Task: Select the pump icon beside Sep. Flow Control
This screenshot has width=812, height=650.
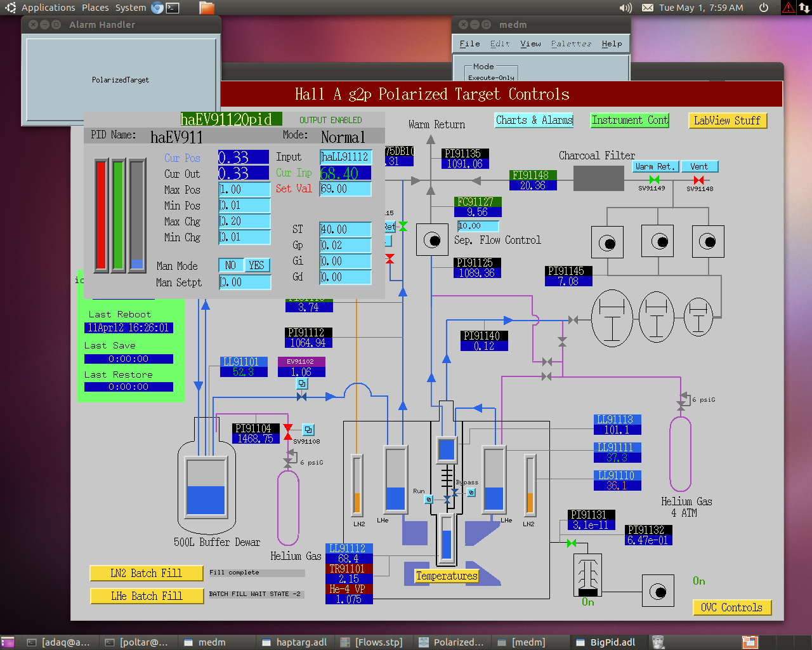Action: tap(432, 241)
